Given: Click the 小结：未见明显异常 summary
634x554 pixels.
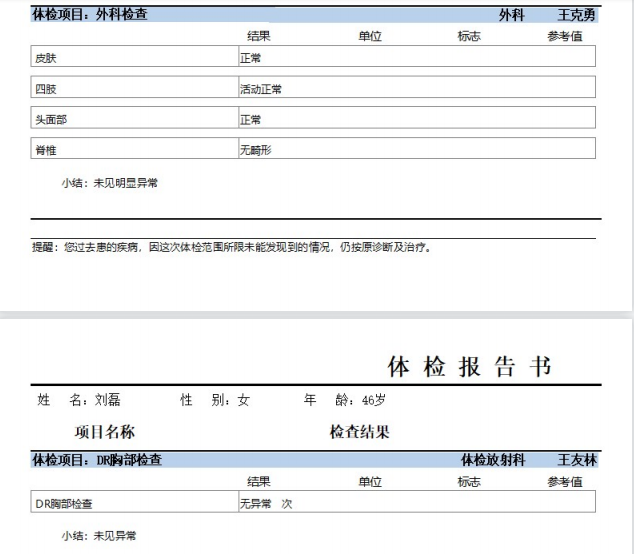Looking at the screenshot, I should (110, 183).
